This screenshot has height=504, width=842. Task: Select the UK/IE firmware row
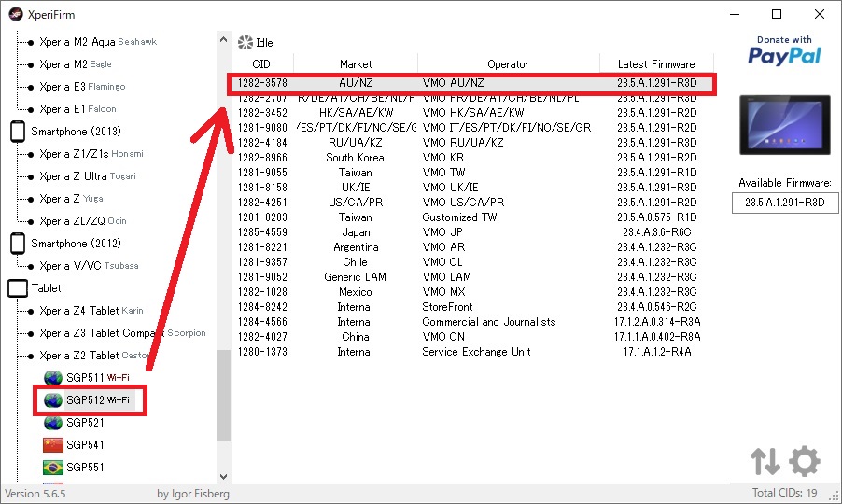pyautogui.click(x=472, y=188)
